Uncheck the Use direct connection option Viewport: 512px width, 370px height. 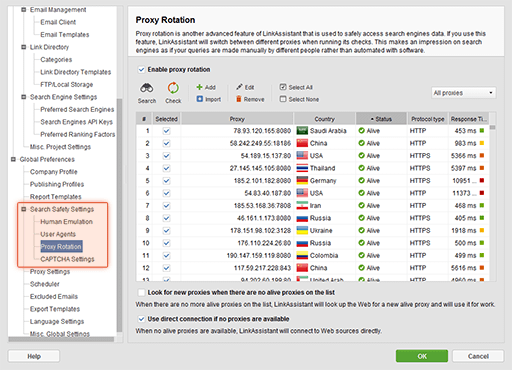(141, 319)
